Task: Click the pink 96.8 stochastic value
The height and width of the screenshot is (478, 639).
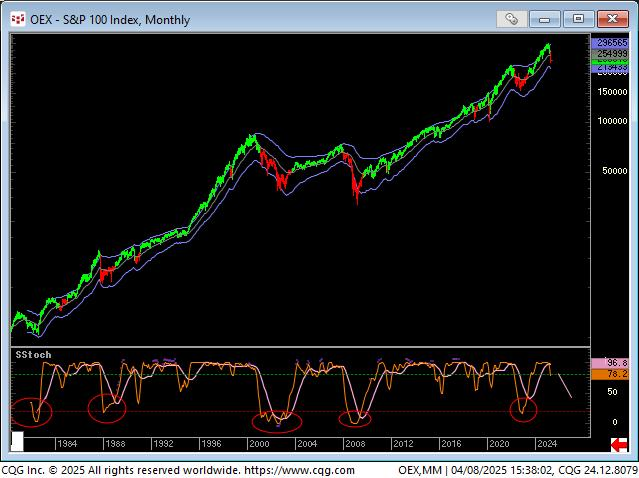Action: point(610,363)
